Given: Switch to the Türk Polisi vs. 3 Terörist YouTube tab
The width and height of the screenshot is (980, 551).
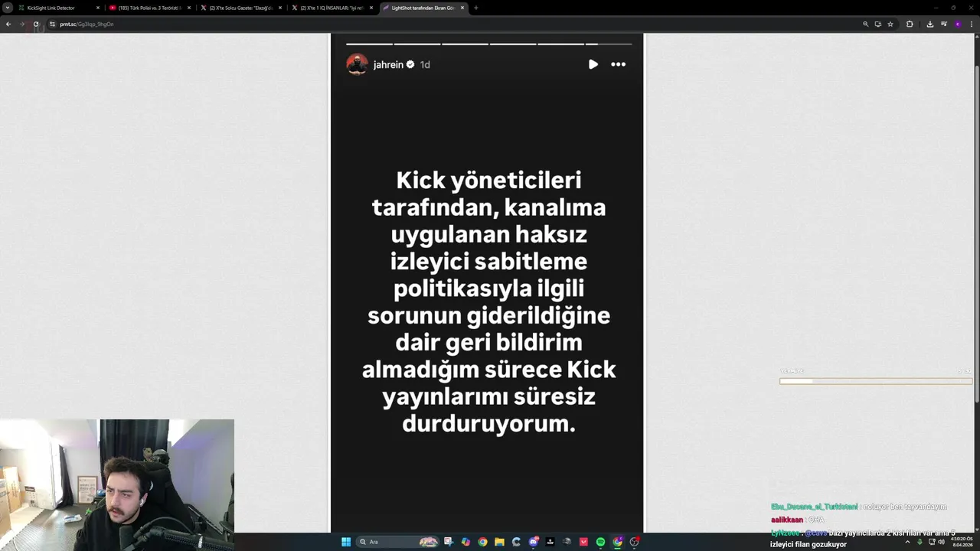Looking at the screenshot, I should pyautogui.click(x=150, y=8).
